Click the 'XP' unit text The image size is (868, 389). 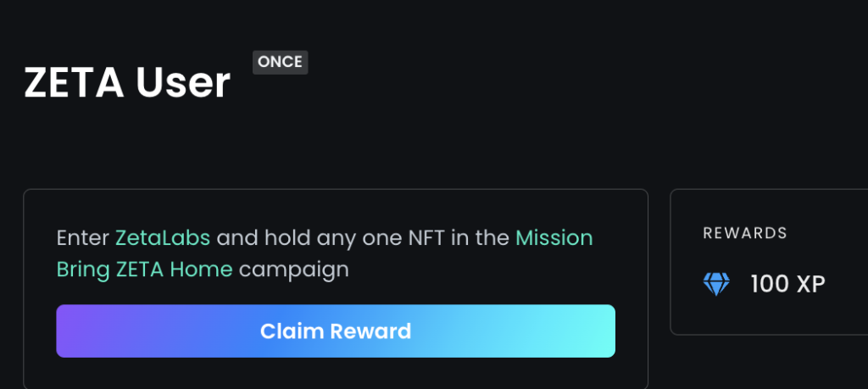click(x=810, y=285)
